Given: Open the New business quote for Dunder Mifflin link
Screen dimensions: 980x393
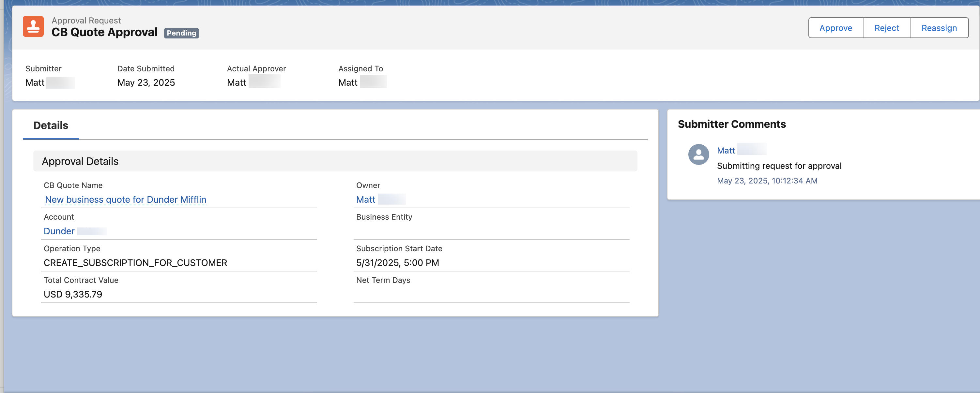Looking at the screenshot, I should point(125,199).
